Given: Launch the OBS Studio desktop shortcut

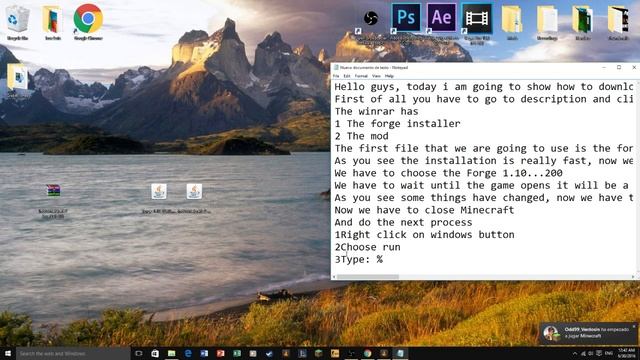Looking at the screenshot, I should [371, 18].
